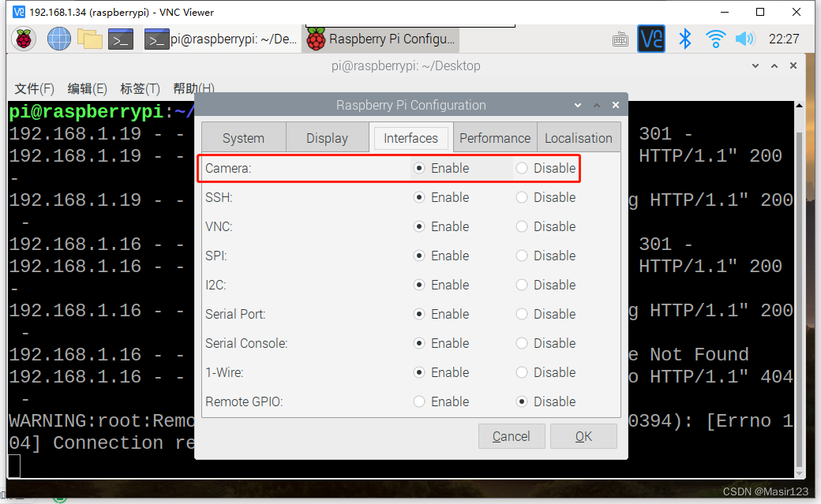Click the Camera: label

[x=228, y=168]
